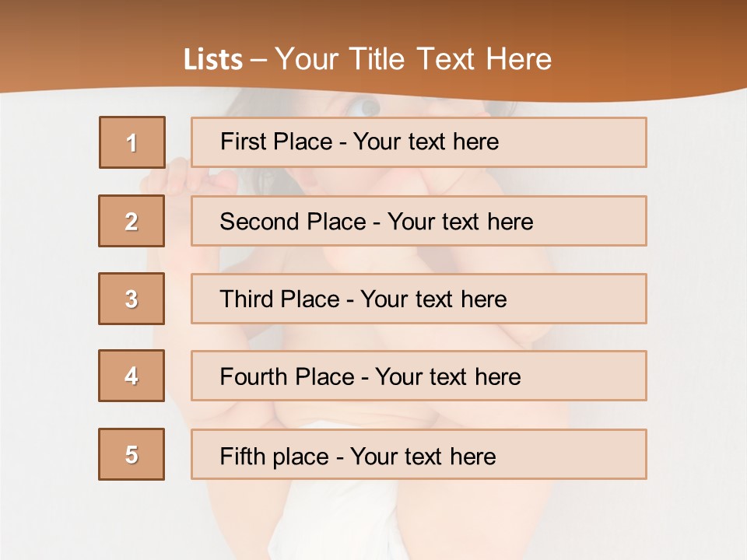
Task: Select the number 2 box
Action: point(132,221)
